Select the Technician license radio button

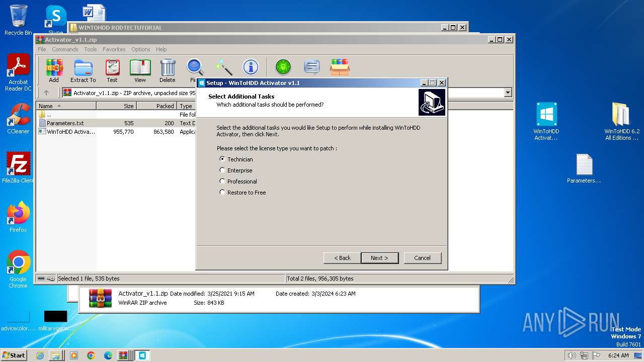(222, 159)
